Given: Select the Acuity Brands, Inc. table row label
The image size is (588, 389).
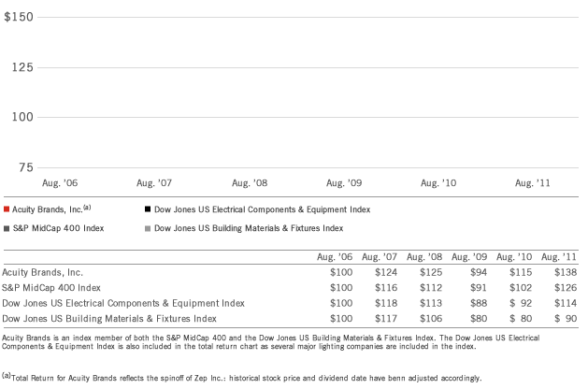Looking at the screenshot, I should [42, 271].
